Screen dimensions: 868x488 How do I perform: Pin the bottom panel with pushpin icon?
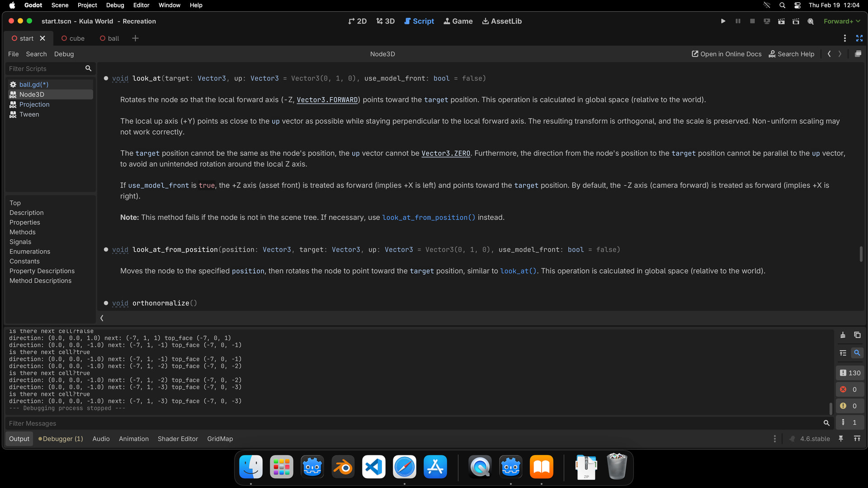(841, 439)
